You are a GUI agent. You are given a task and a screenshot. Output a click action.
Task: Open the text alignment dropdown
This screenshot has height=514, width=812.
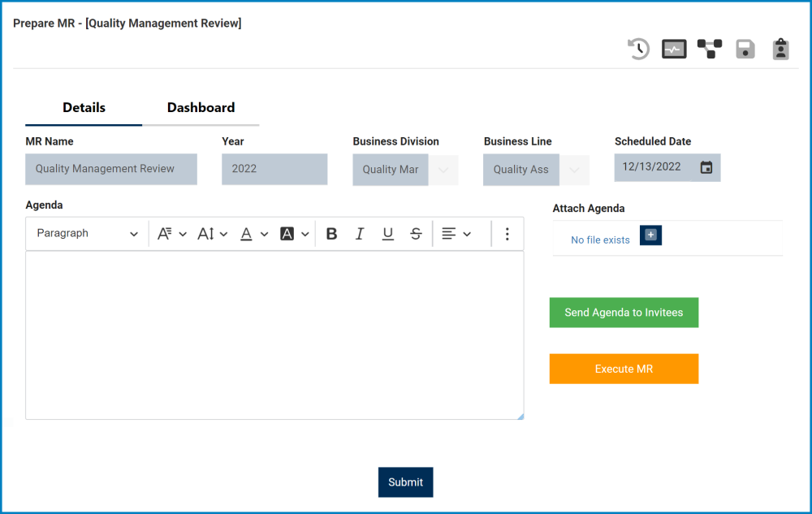point(455,233)
